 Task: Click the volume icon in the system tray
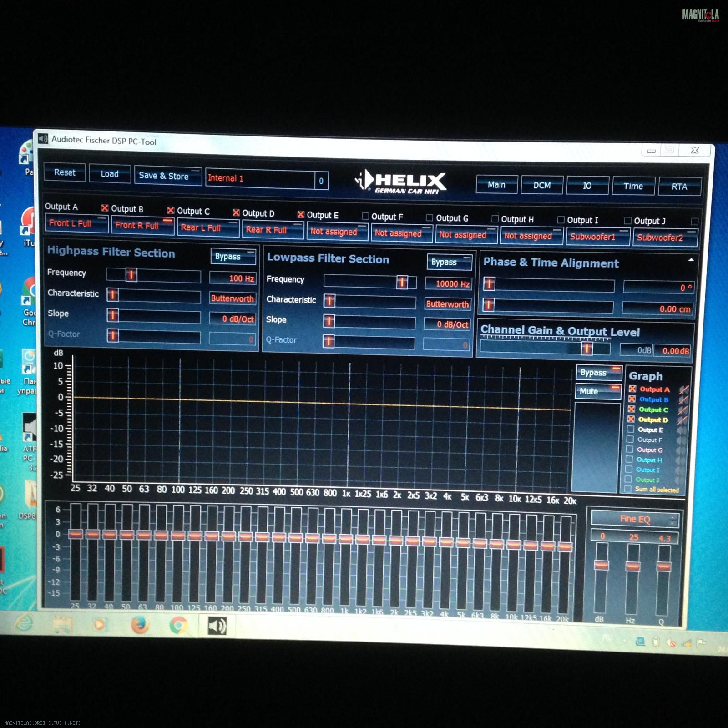(x=671, y=643)
